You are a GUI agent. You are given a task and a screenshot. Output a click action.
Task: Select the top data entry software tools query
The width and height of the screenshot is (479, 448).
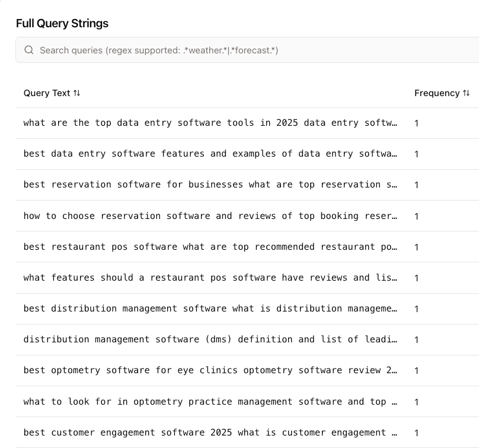pos(210,123)
